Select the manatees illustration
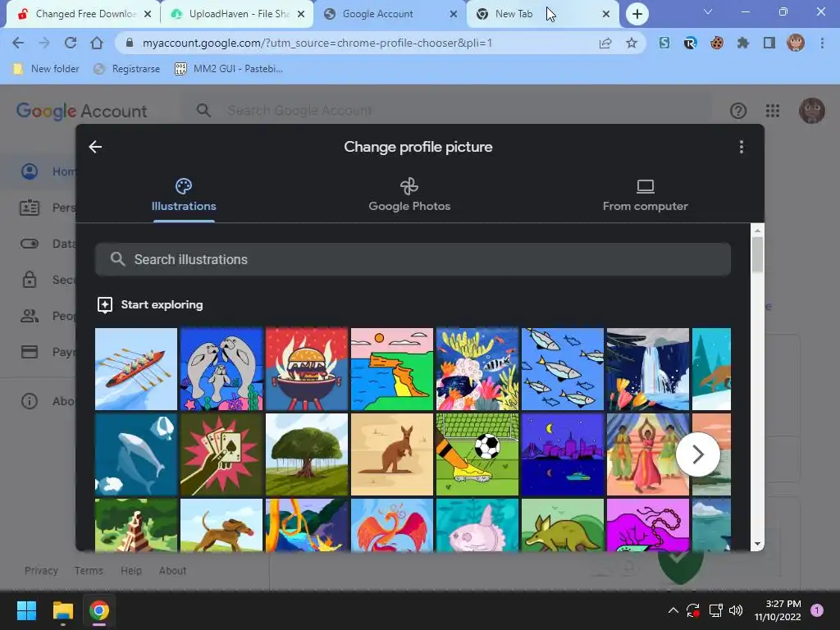840x630 pixels. [221, 369]
